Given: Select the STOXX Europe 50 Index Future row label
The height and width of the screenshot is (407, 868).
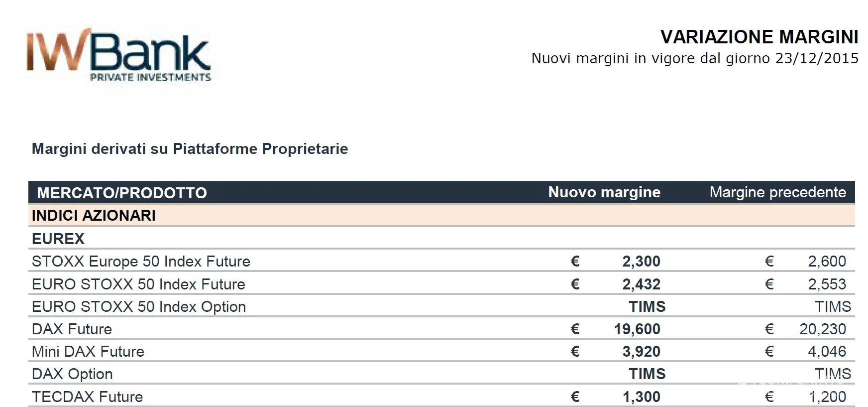Looking at the screenshot, I should 141,261.
